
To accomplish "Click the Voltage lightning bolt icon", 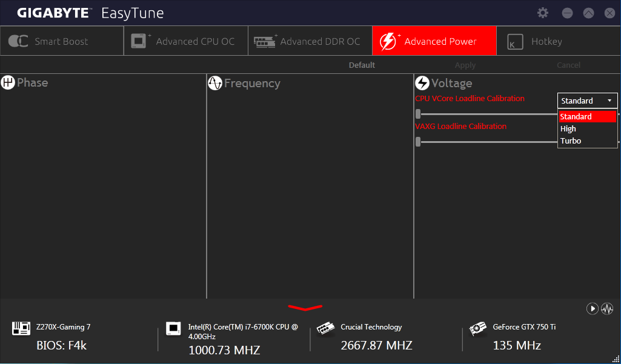I will click(422, 83).
